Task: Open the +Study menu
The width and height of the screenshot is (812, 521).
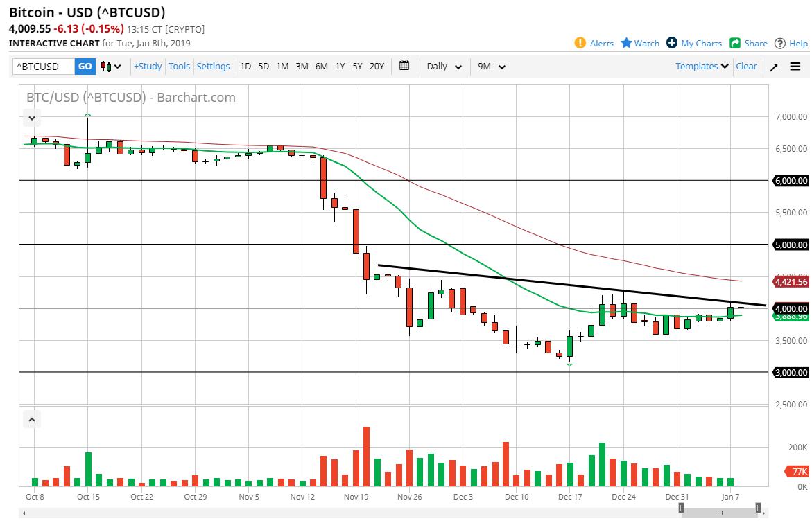Action: pos(148,67)
